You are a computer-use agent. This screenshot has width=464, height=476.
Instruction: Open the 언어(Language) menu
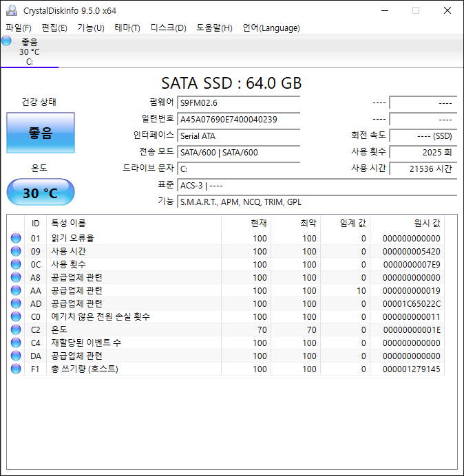tap(271, 28)
